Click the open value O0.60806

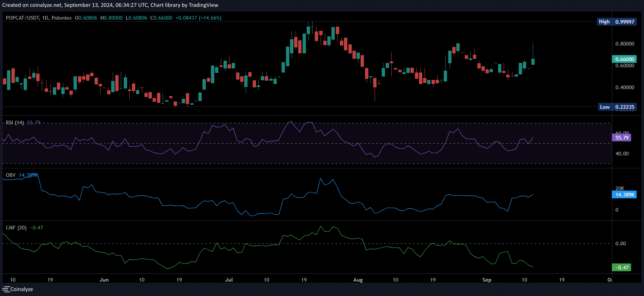click(x=86, y=18)
